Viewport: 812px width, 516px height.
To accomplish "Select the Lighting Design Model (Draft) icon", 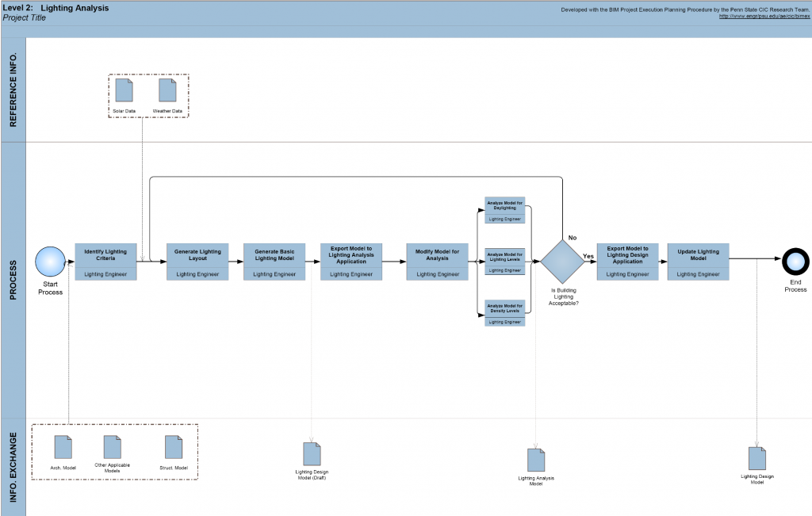I will [312, 454].
